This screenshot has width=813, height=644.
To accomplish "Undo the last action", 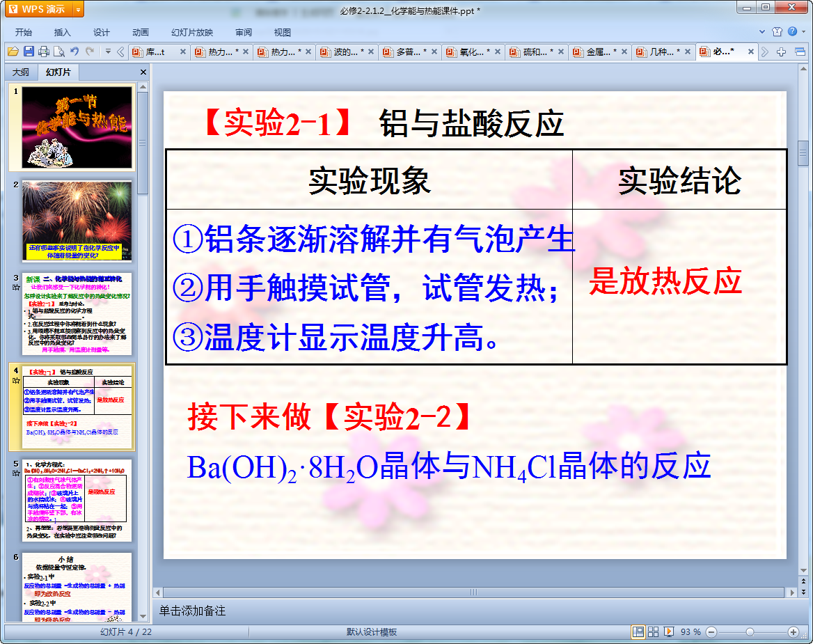I will click(x=74, y=52).
